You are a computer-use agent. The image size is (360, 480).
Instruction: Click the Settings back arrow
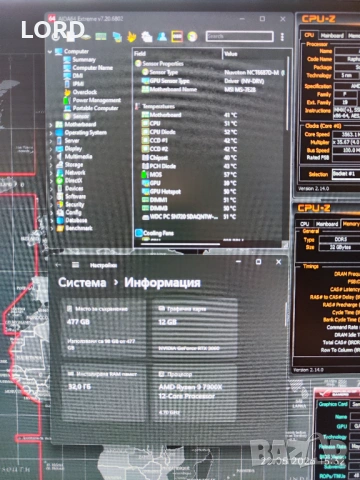tap(58, 265)
